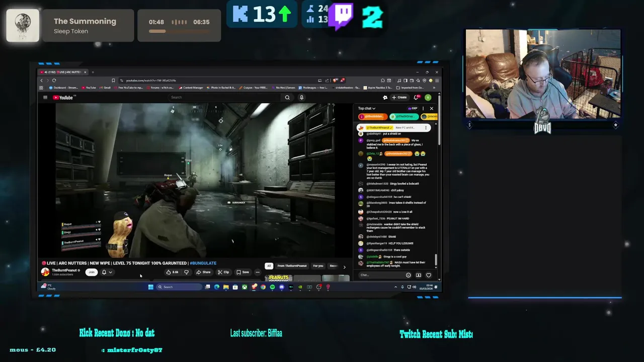Open the emoji picker in chat

point(408,275)
